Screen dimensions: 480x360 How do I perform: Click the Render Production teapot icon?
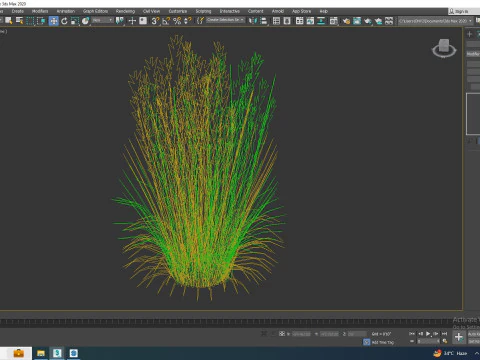(x=368, y=21)
